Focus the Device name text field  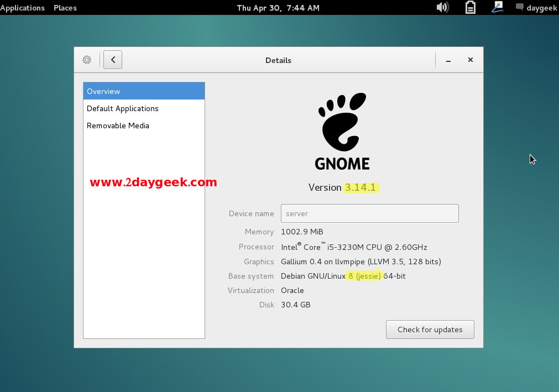pyautogui.click(x=369, y=213)
